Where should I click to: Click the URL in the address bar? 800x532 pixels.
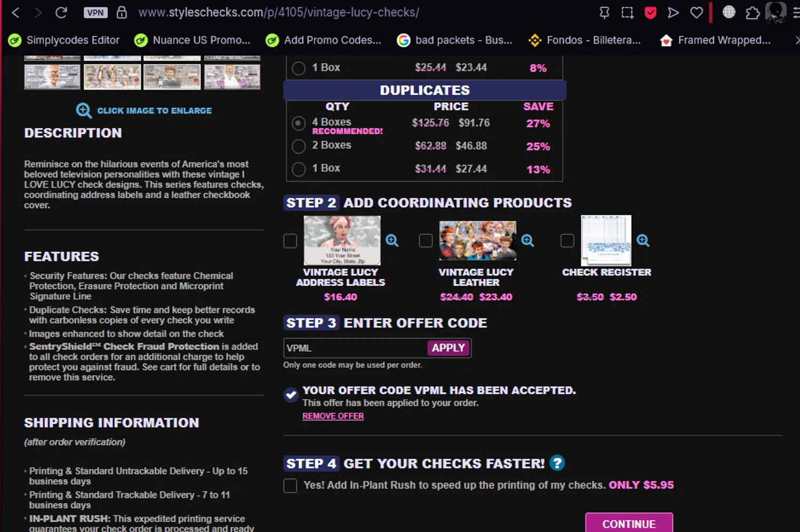point(278,12)
